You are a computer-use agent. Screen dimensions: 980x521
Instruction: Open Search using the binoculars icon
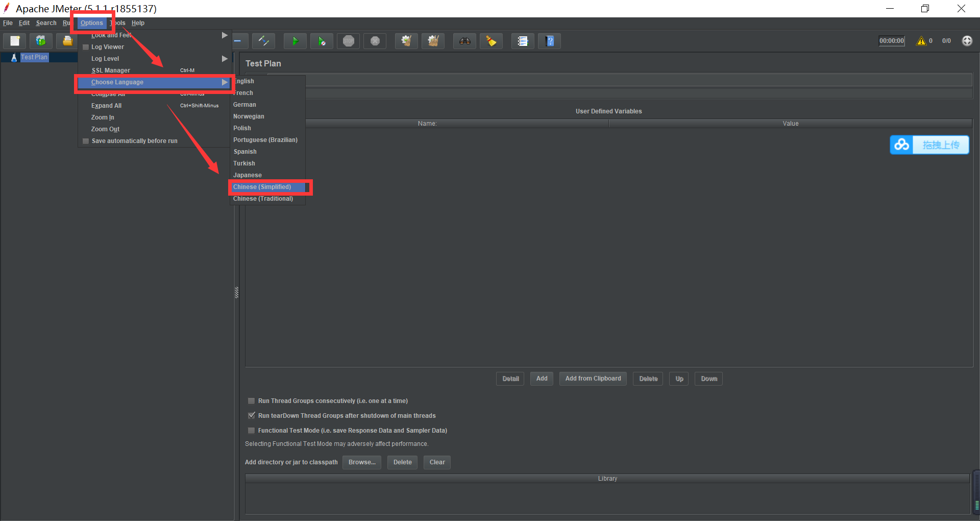pyautogui.click(x=464, y=41)
